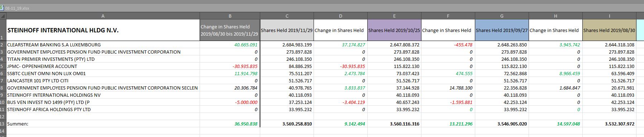Click green total 9.142.494

click(355, 124)
